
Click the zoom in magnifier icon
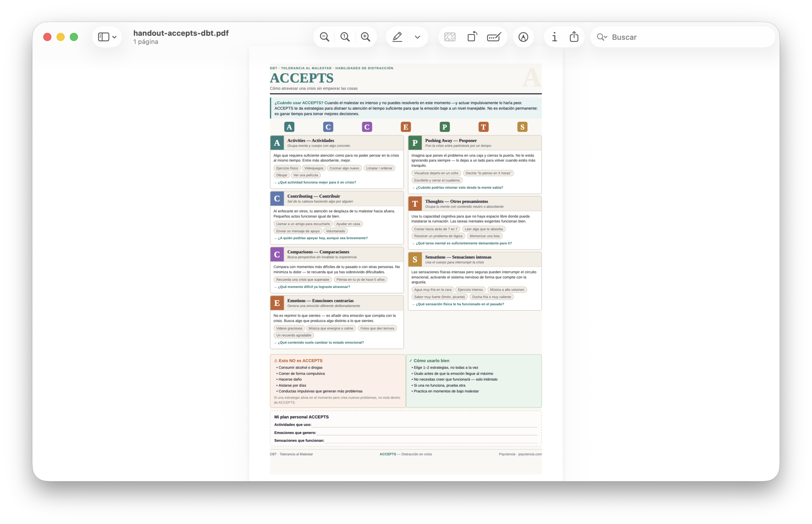coord(365,37)
